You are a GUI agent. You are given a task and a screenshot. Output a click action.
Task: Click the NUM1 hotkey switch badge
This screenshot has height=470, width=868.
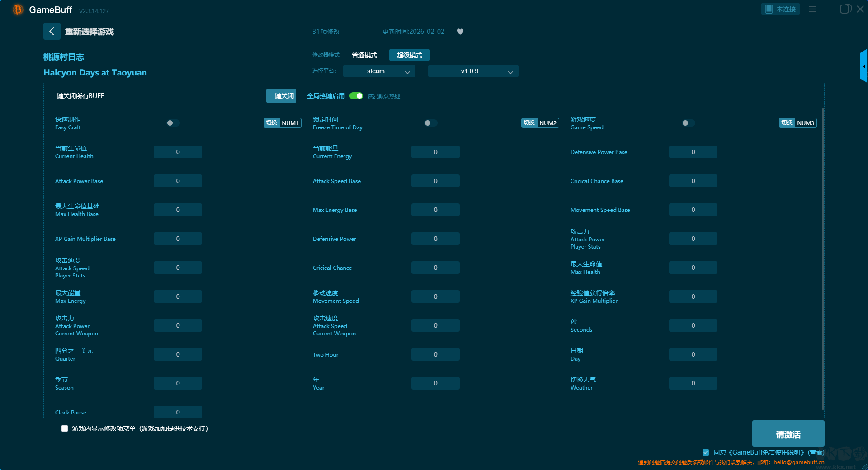(283, 123)
